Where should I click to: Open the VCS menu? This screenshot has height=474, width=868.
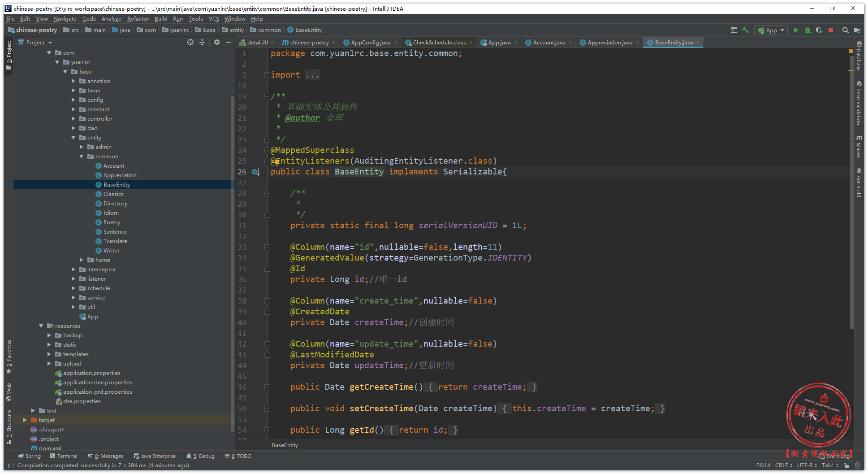pos(214,19)
